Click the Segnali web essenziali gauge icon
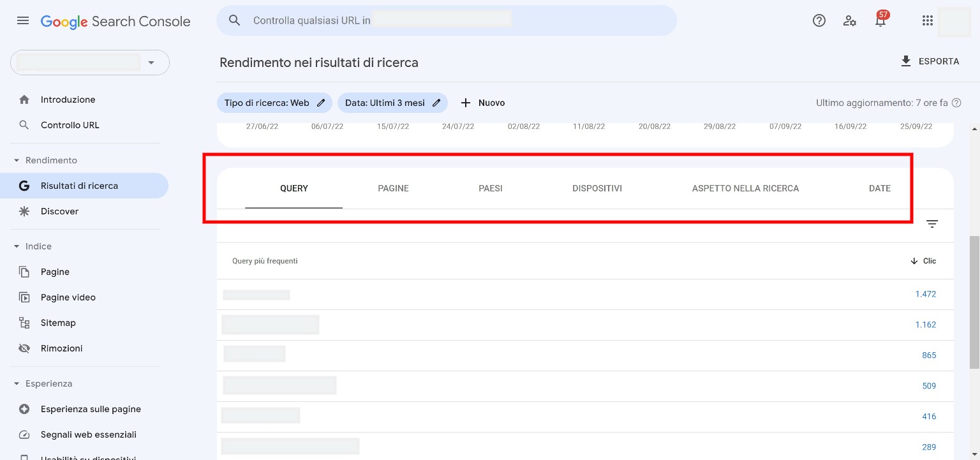Screen dimensions: 980x460 pos(24,434)
